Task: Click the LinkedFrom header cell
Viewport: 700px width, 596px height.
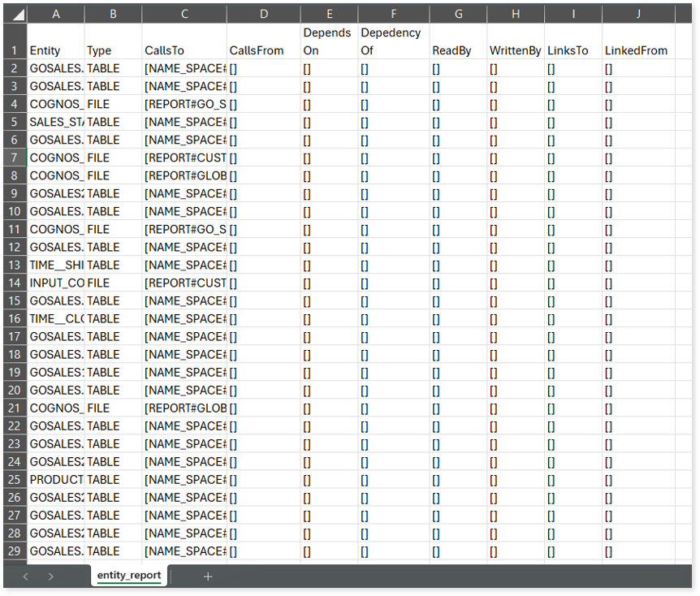Action: click(x=638, y=50)
